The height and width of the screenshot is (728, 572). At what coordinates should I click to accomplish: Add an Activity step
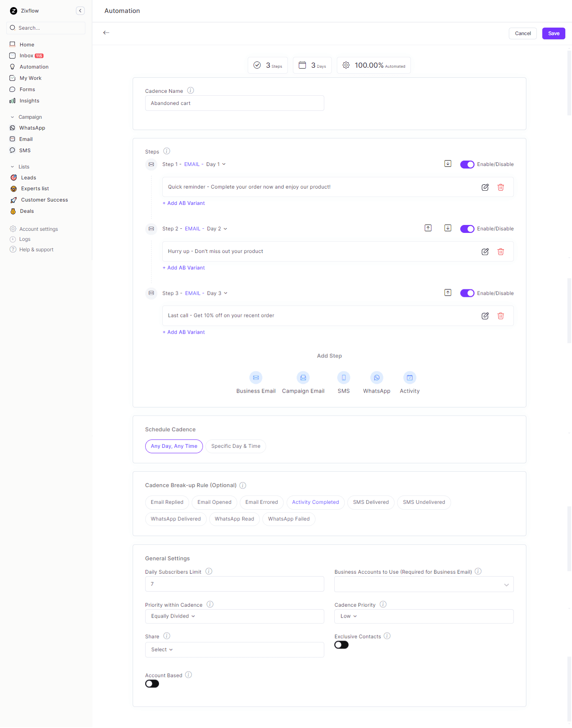(x=409, y=378)
